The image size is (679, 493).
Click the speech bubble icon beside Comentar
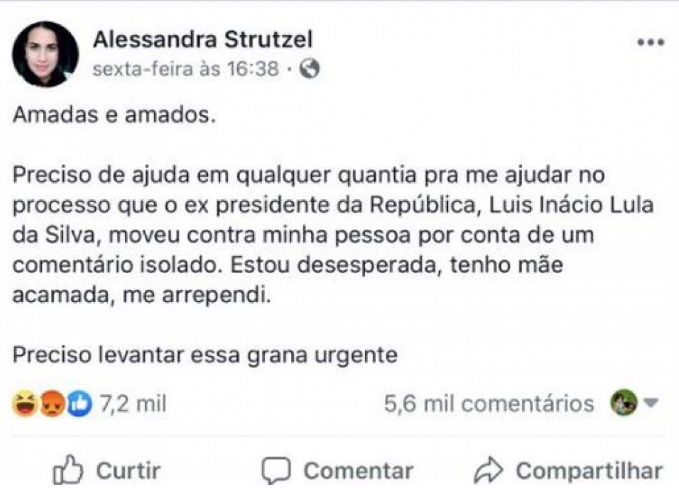click(x=276, y=471)
